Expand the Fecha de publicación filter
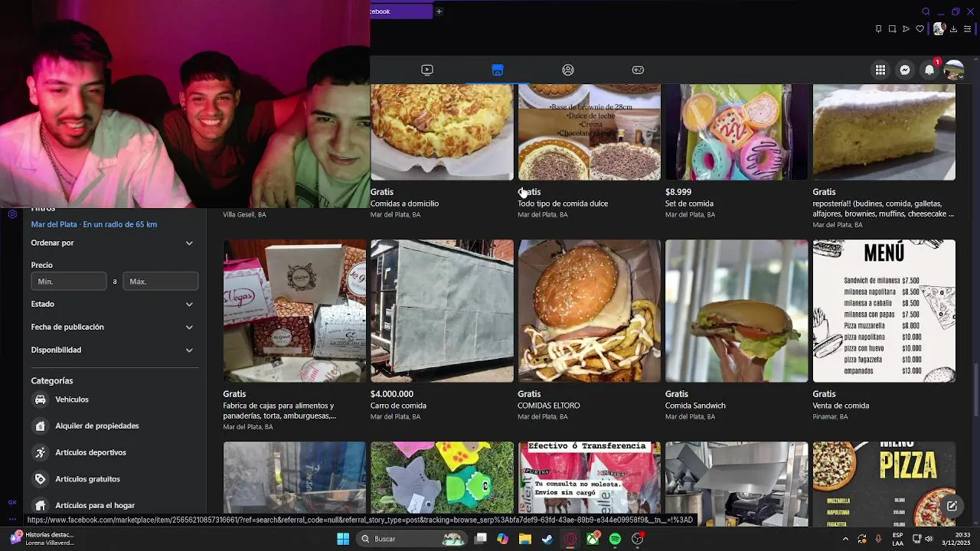Image resolution: width=980 pixels, height=551 pixels. click(x=114, y=327)
